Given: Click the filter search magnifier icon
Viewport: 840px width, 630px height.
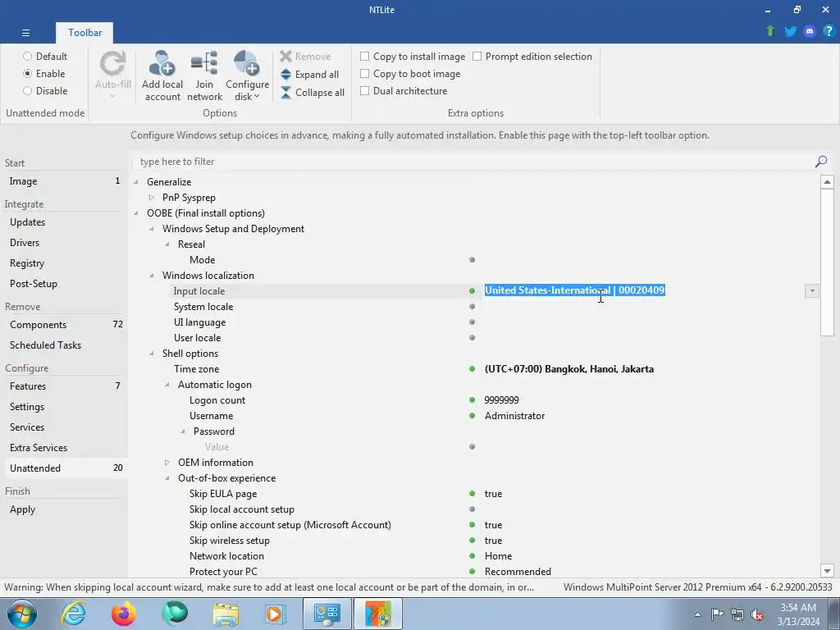Looking at the screenshot, I should pyautogui.click(x=820, y=162).
